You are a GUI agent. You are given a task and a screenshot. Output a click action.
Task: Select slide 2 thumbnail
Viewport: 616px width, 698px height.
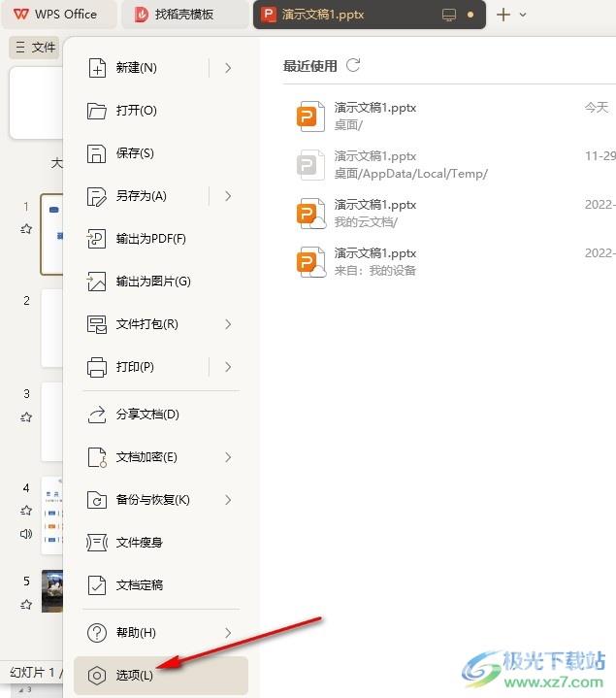pyautogui.click(x=52, y=328)
